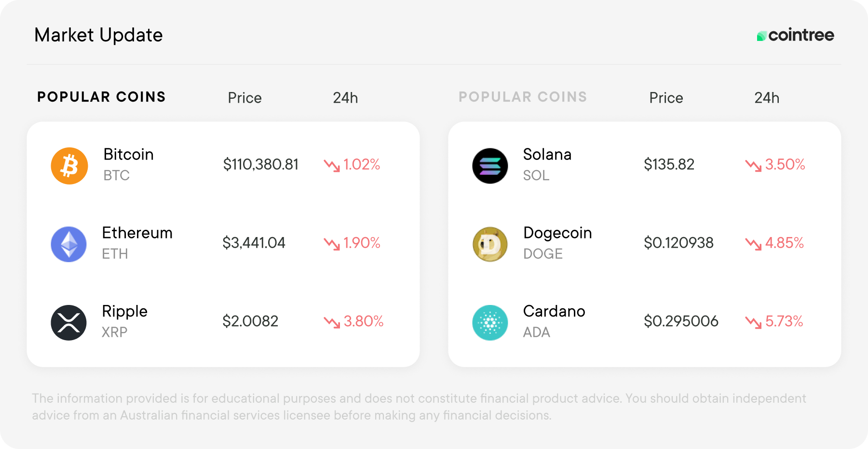Open the Dogecoin coin name link
This screenshot has width=868, height=449.
click(x=557, y=233)
